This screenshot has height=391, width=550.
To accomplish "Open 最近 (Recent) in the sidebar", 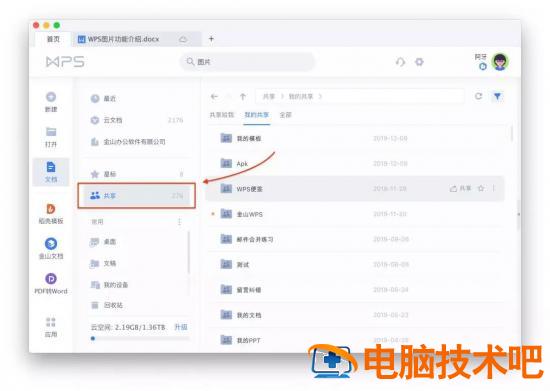I will point(137,99).
